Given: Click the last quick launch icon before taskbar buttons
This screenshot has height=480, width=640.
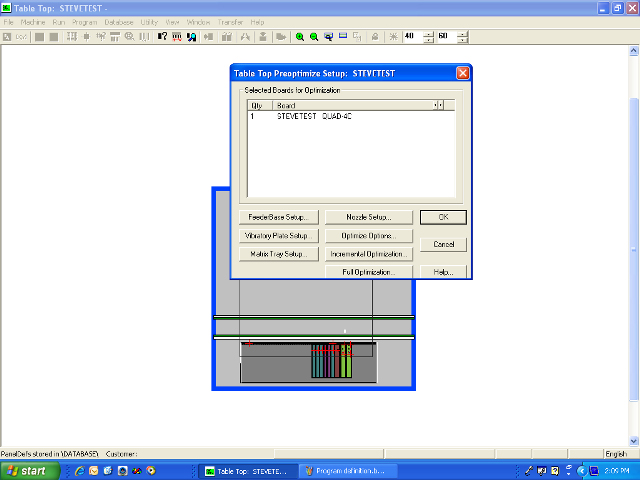Looking at the screenshot, I should pos(151,471).
